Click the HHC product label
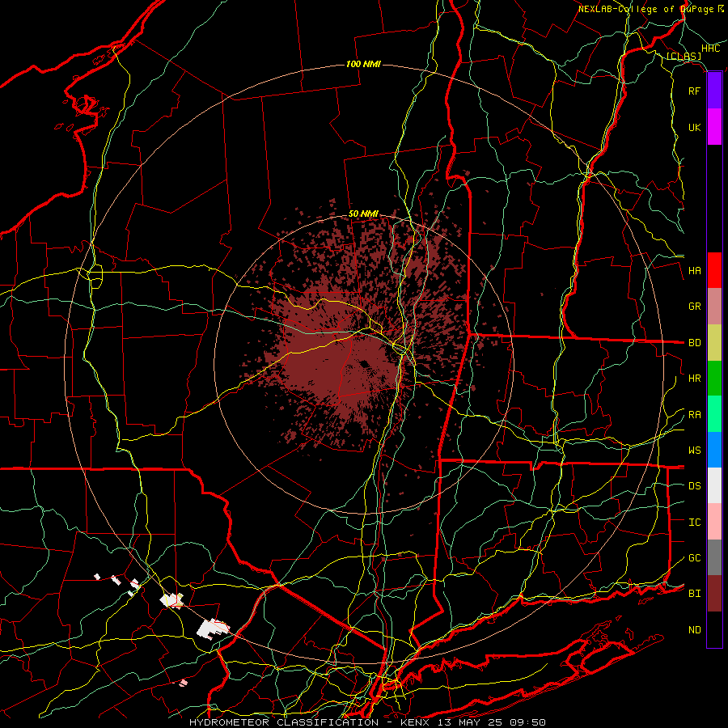The image size is (728, 728). click(710, 49)
